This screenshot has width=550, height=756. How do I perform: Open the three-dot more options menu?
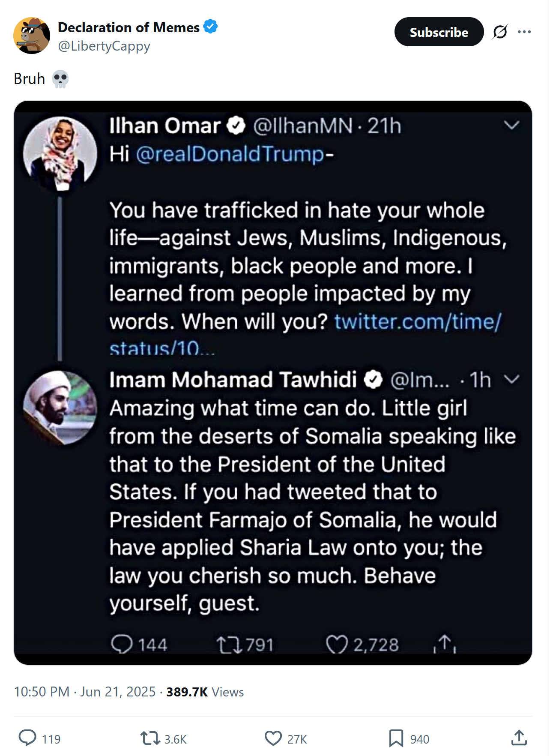(x=524, y=32)
